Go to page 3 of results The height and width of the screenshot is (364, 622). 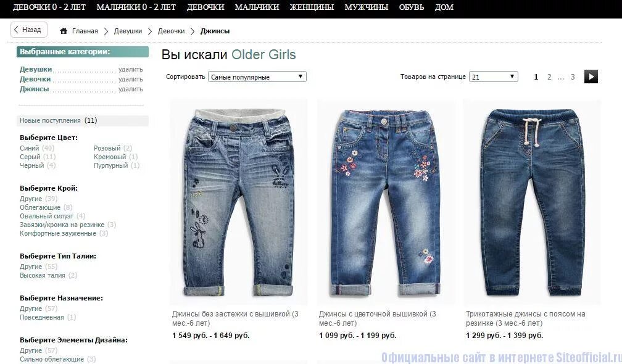(573, 77)
